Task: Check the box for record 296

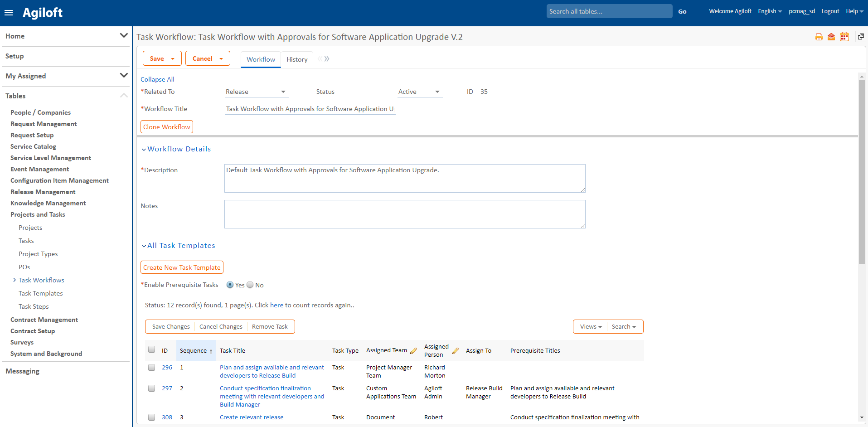Action: point(152,368)
